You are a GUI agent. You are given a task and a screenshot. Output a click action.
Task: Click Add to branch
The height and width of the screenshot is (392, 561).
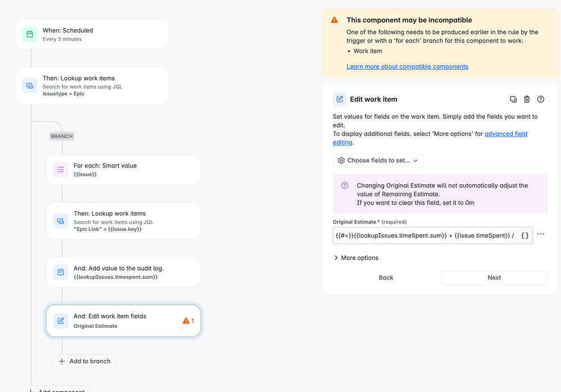pos(83,361)
